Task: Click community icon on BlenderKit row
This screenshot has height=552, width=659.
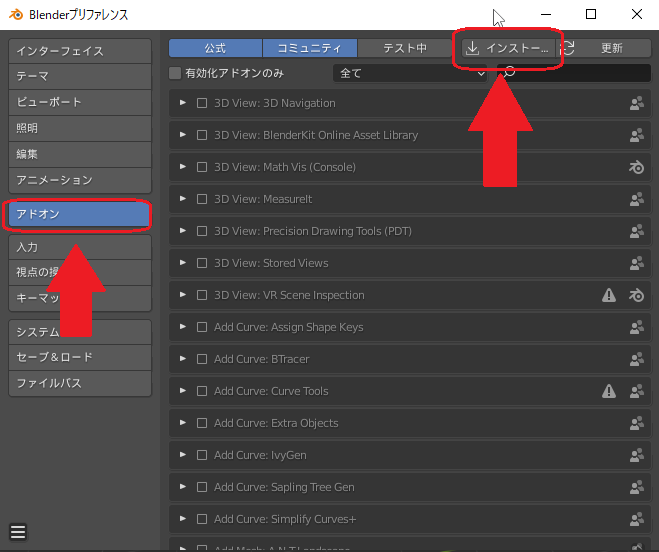Action: click(x=637, y=135)
